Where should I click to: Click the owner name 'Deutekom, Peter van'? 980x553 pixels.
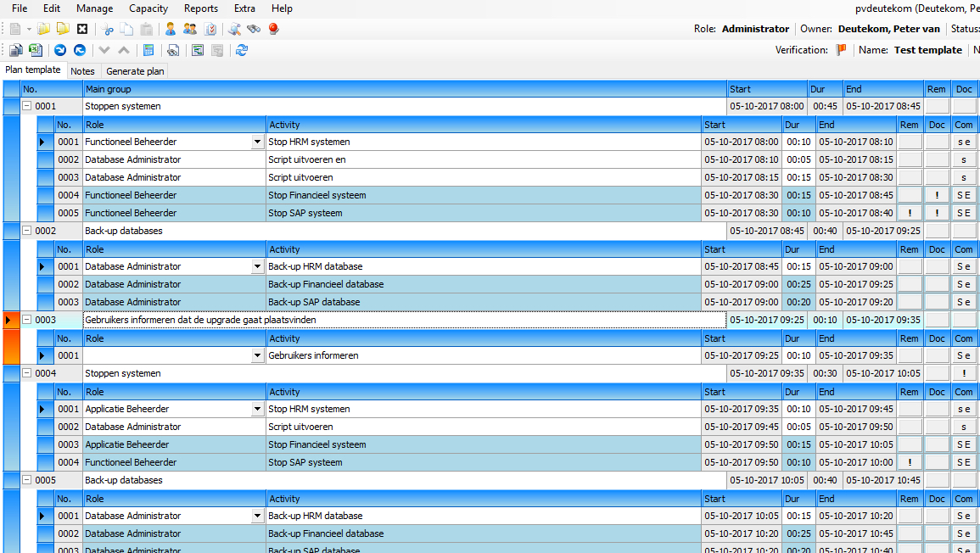click(x=888, y=29)
